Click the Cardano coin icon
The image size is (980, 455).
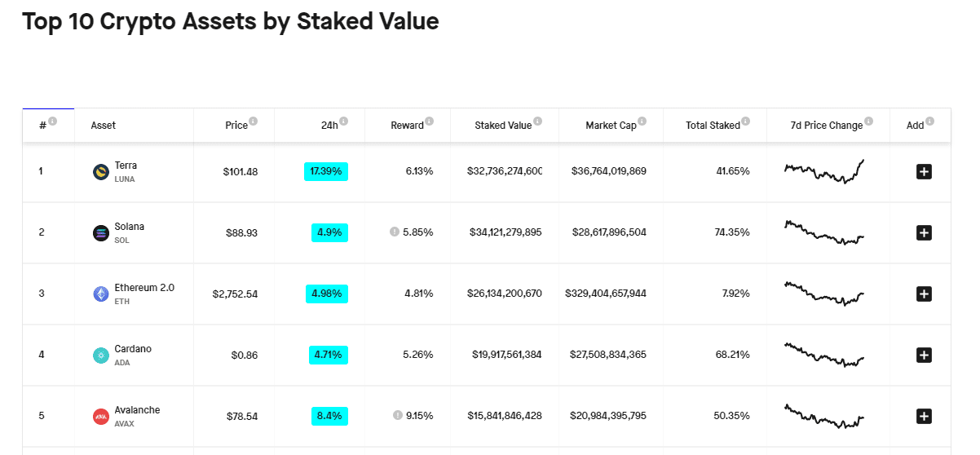click(101, 356)
